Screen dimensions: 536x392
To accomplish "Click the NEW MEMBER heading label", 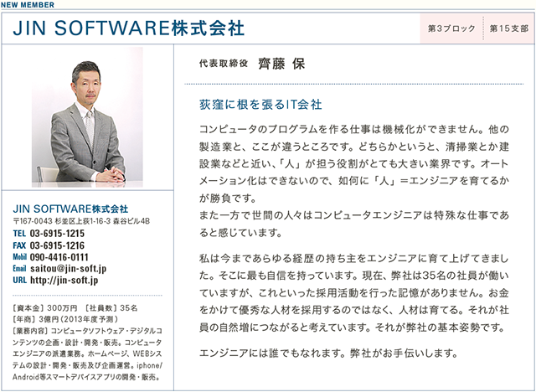I will pos(28,5).
